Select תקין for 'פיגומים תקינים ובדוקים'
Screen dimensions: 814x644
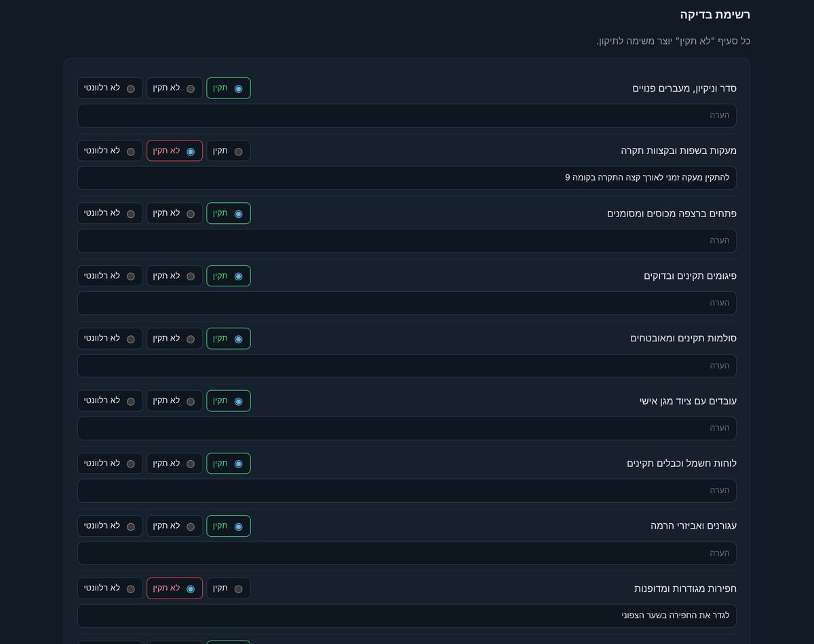coord(229,276)
